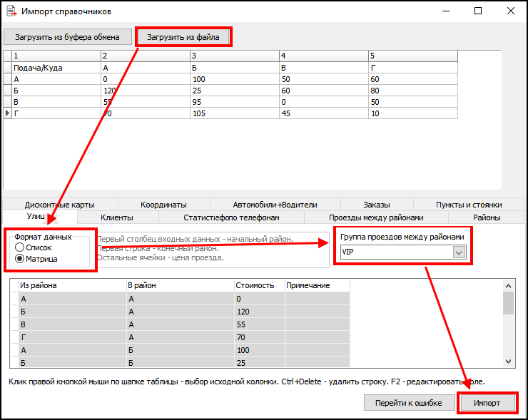Click the Загрузить из файла button

tap(183, 36)
